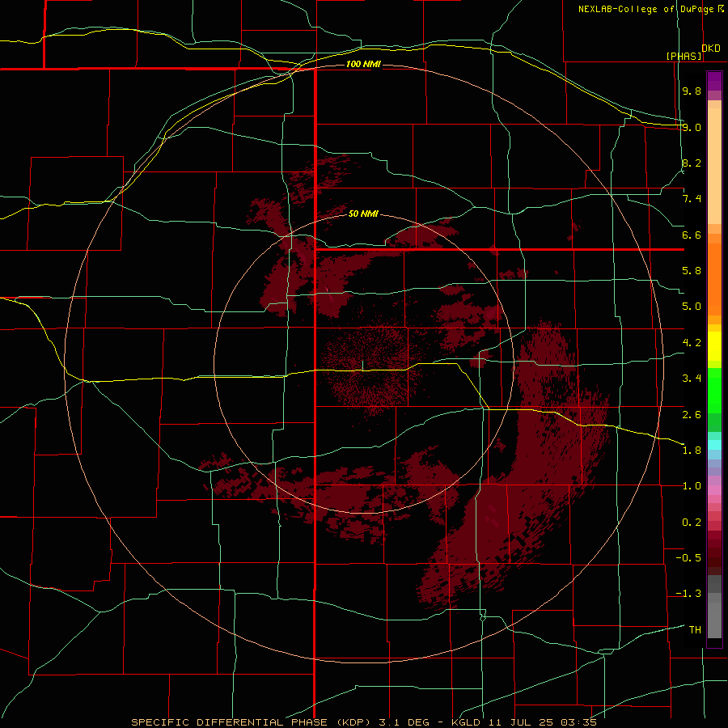The height and width of the screenshot is (728, 728).
Task: Click the 100 NMI range ring label
Action: (363, 64)
